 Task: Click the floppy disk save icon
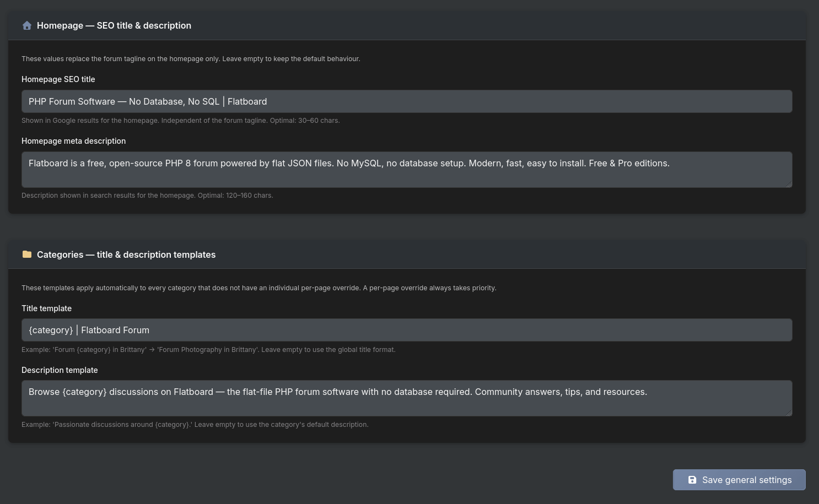692,480
